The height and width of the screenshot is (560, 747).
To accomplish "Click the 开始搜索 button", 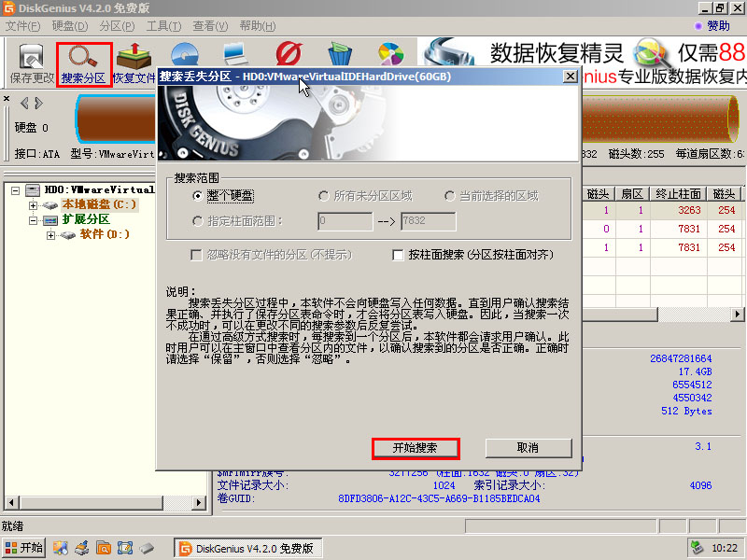I will pyautogui.click(x=416, y=448).
